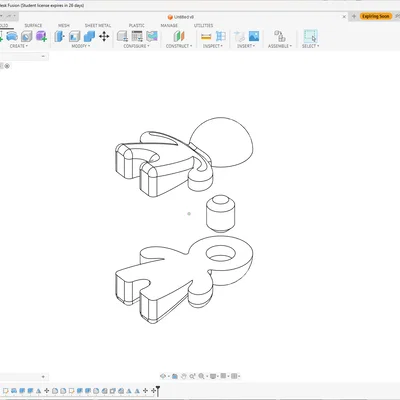The height and width of the screenshot is (400, 400).
Task: Click the Insert Canvas image icon
Action: pyautogui.click(x=254, y=36)
